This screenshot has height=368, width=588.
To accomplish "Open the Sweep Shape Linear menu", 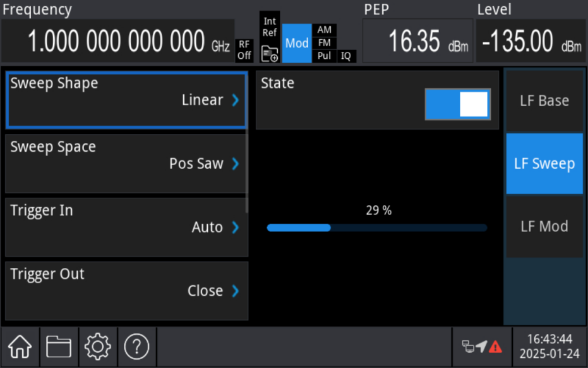I will (x=126, y=99).
